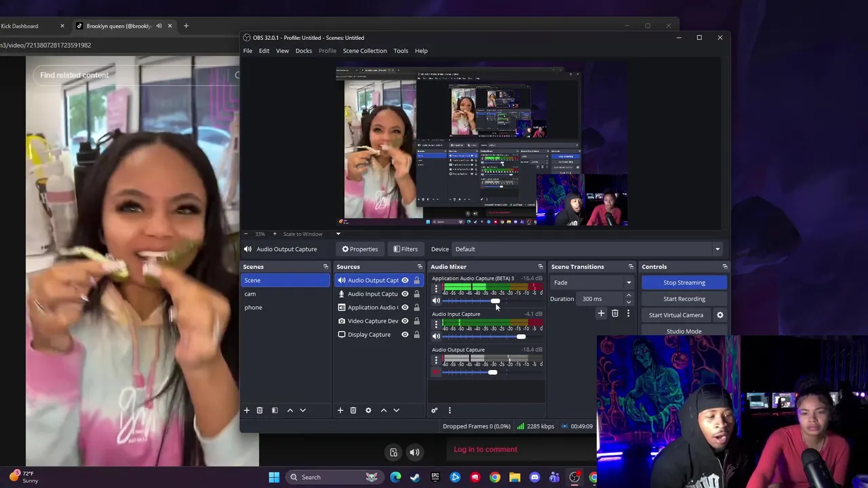Viewport: 868px width, 488px height.
Task: Move the scene down in the Scenes list
Action: point(303,410)
